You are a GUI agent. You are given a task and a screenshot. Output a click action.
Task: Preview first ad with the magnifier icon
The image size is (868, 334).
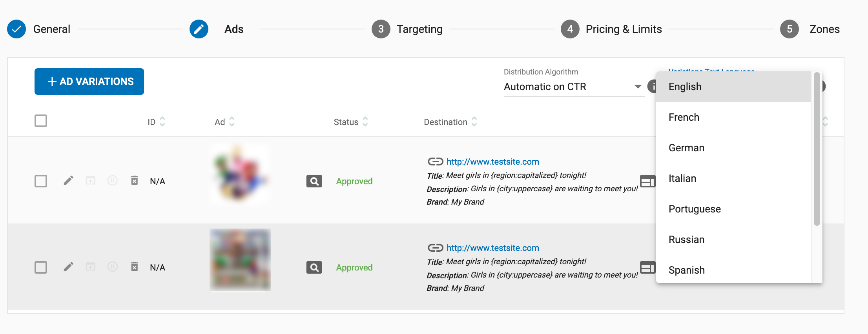pyautogui.click(x=314, y=181)
